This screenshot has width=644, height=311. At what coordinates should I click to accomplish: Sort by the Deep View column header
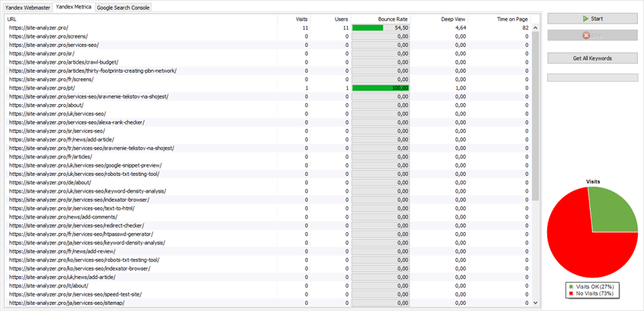(x=439, y=19)
